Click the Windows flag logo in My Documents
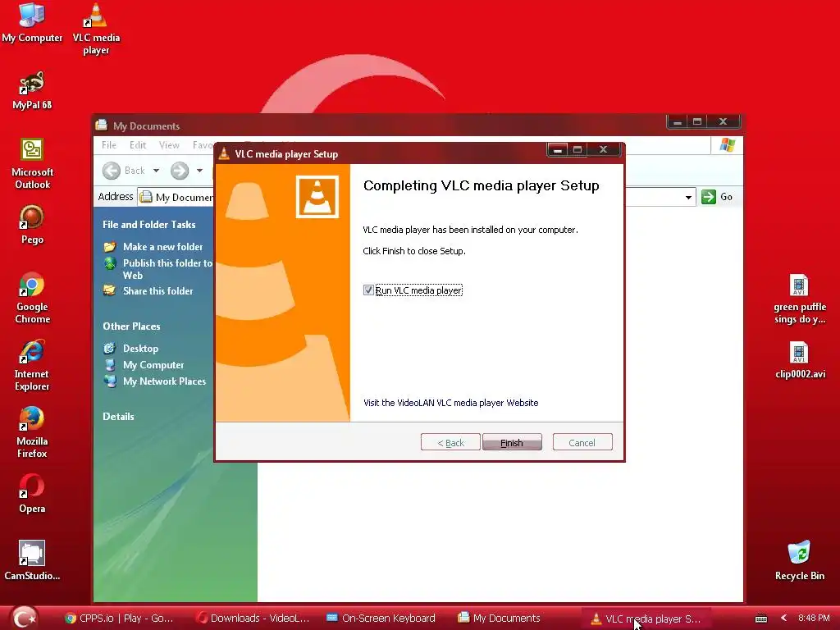Screen dimensions: 840x630 tap(727, 144)
